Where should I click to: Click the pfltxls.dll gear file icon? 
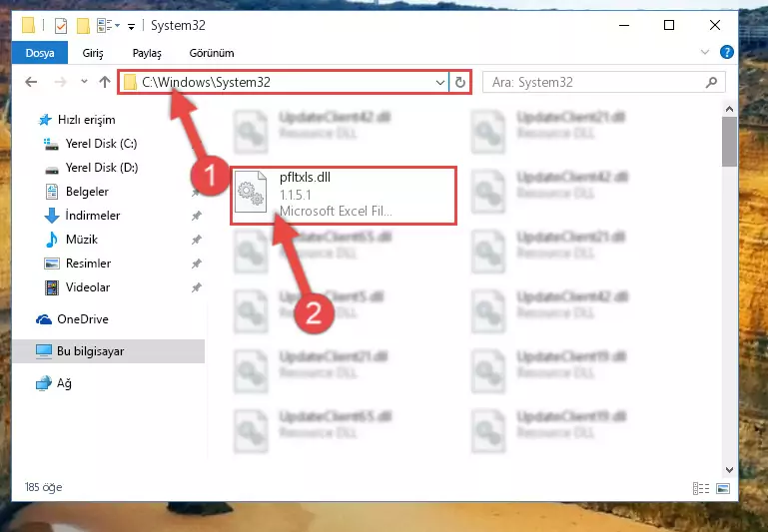251,192
